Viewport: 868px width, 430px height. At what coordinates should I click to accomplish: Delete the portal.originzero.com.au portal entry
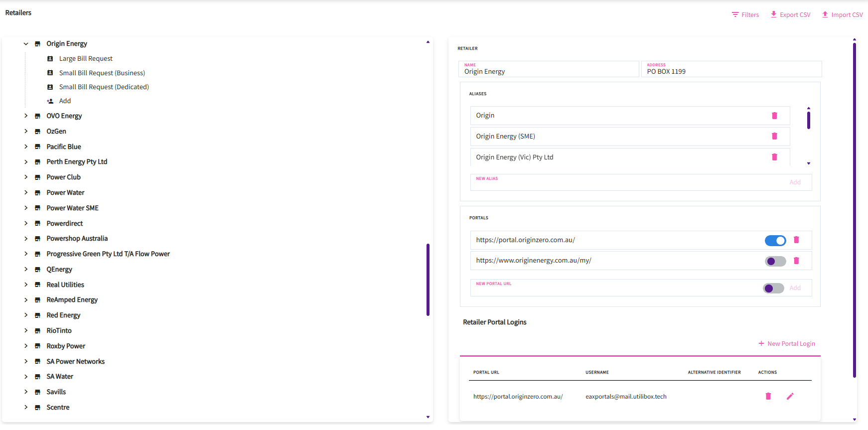tap(796, 240)
